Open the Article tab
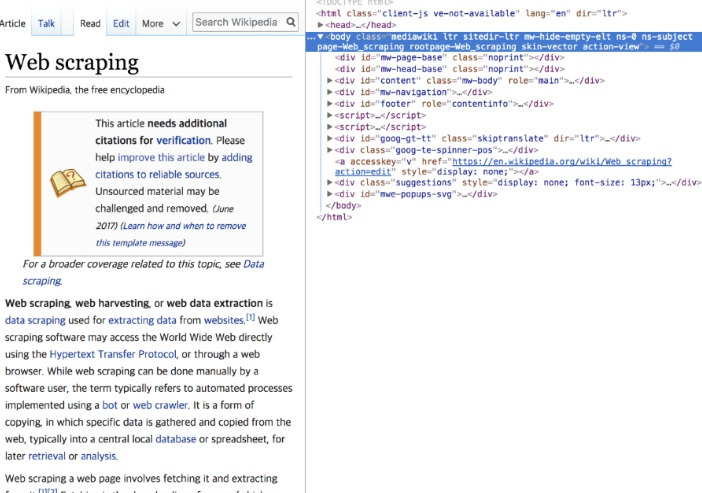The width and height of the screenshot is (702, 493). (13, 23)
